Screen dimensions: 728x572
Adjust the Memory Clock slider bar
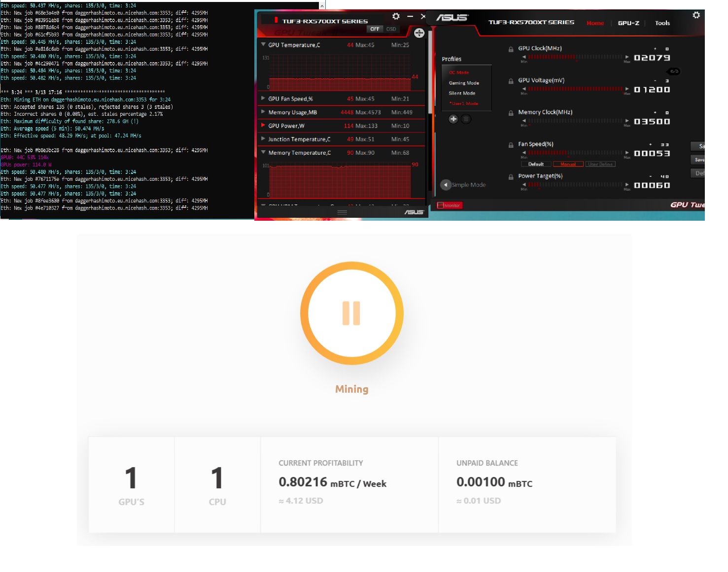coord(576,121)
